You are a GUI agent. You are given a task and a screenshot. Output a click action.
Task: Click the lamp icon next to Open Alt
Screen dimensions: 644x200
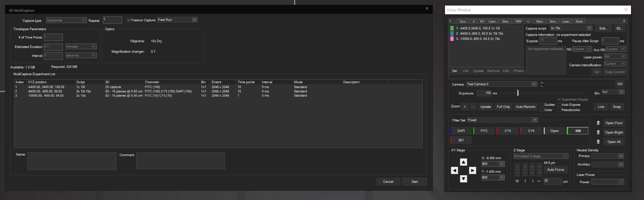(598, 142)
